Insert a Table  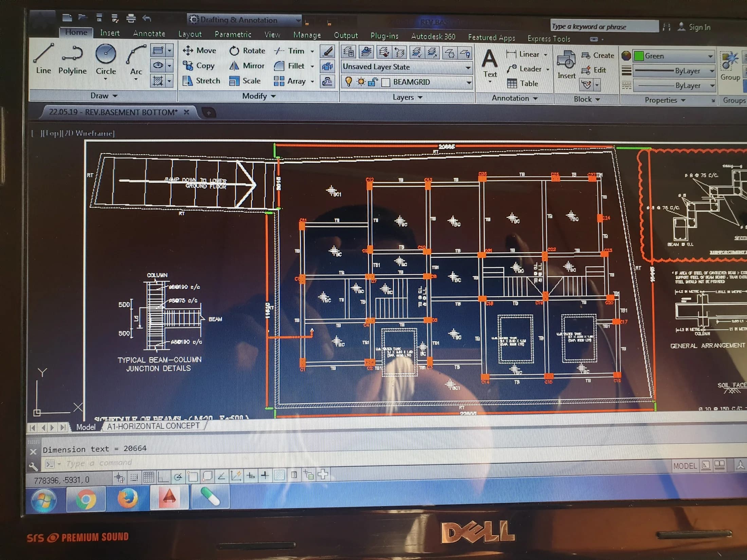(x=522, y=83)
